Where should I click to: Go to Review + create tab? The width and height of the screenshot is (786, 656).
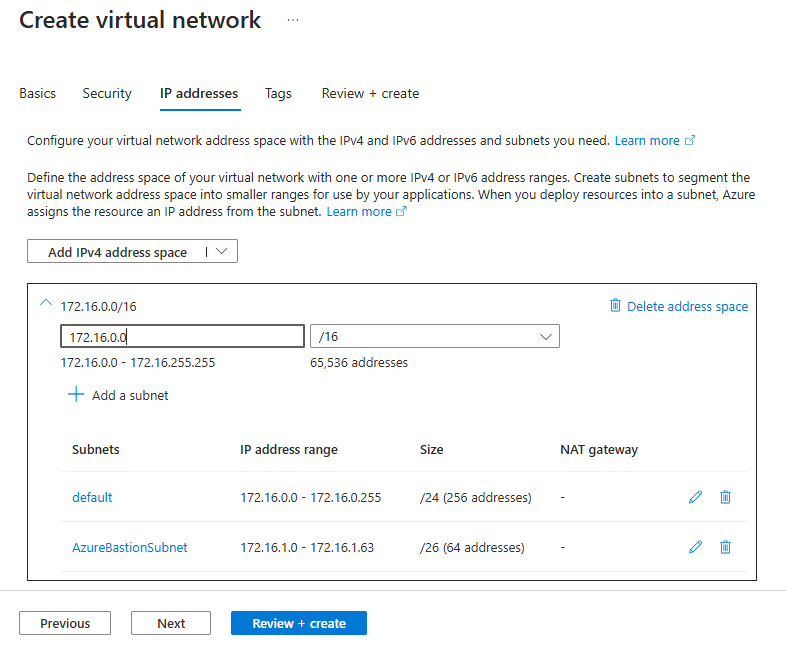[x=370, y=93]
